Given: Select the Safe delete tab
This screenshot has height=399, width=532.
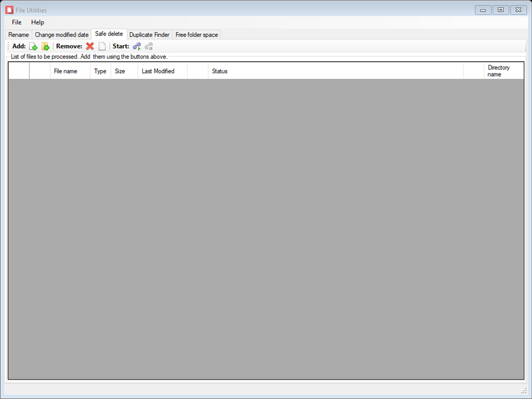Looking at the screenshot, I should click(109, 34).
